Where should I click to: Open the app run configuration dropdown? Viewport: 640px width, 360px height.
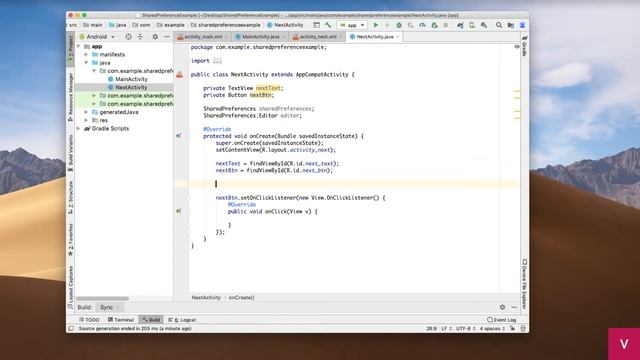pos(352,25)
